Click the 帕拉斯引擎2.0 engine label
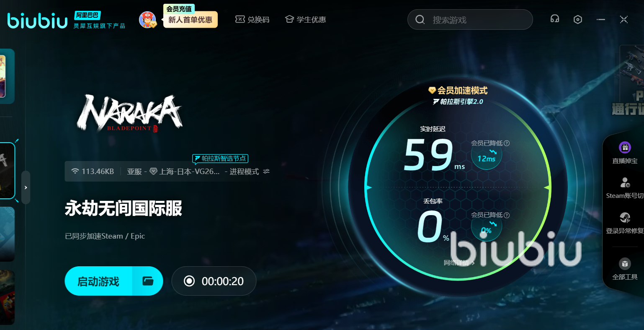The width and height of the screenshot is (644, 330). pos(458,102)
